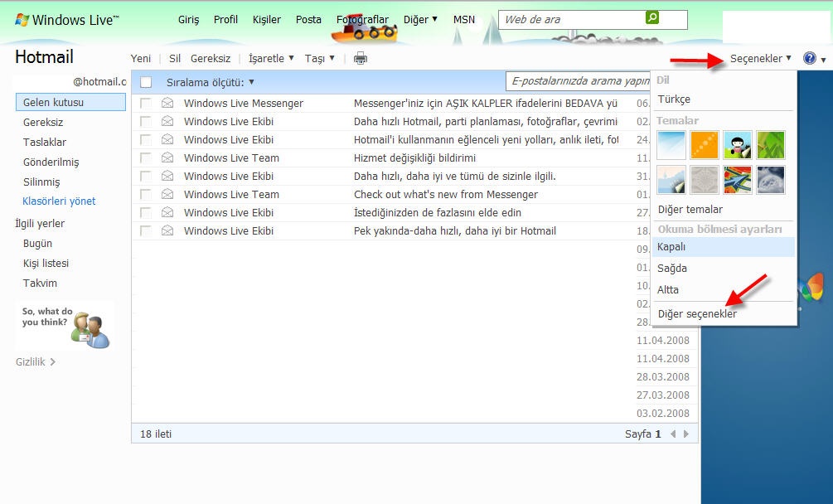Click the So, what do you think feedback image
The image size is (833, 504).
click(65, 326)
